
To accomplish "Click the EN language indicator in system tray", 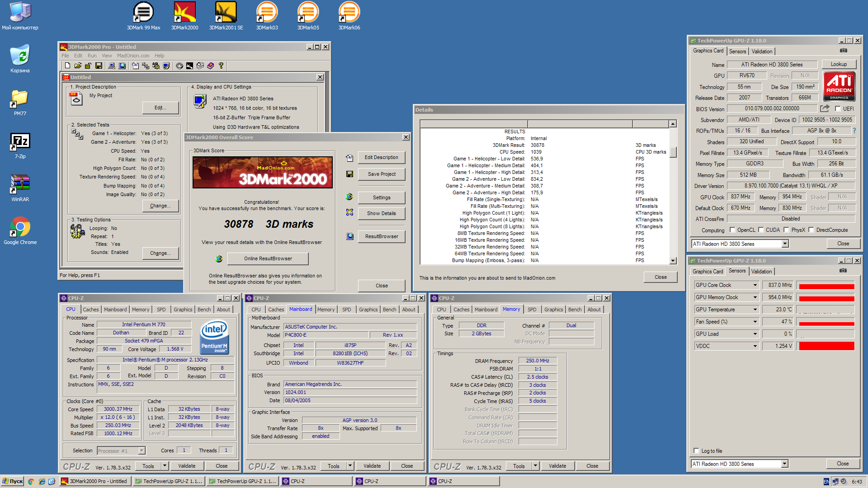I will [x=826, y=482].
